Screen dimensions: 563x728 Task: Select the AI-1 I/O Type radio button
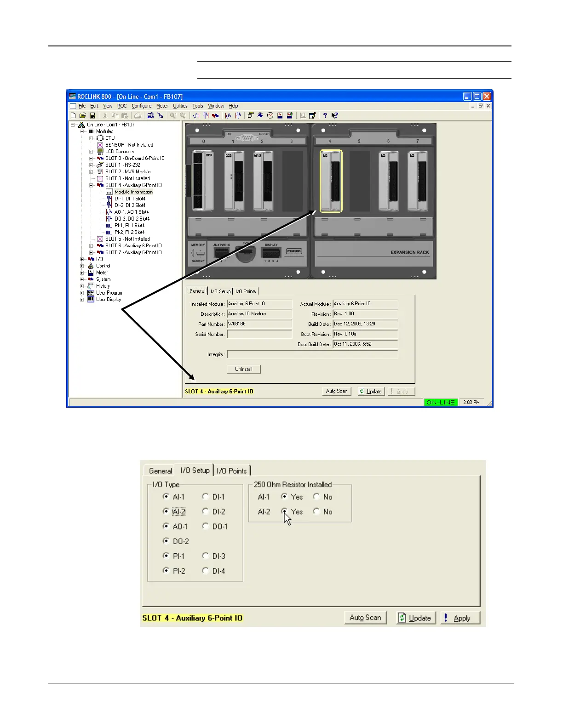click(166, 496)
